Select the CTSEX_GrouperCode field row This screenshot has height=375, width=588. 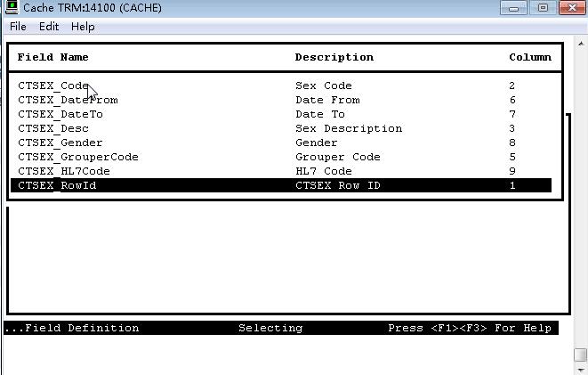281,157
